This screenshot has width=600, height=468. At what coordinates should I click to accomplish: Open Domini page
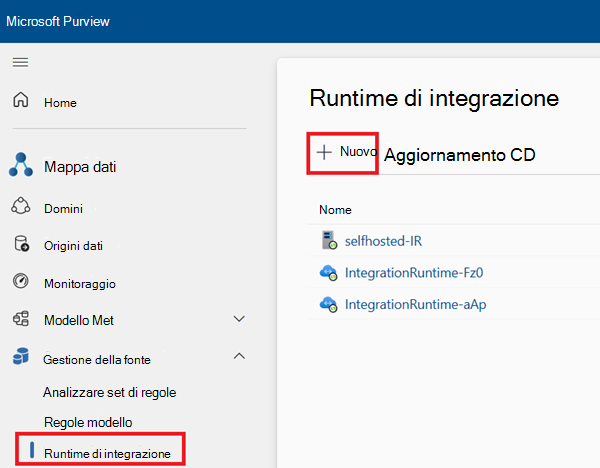[64, 209]
